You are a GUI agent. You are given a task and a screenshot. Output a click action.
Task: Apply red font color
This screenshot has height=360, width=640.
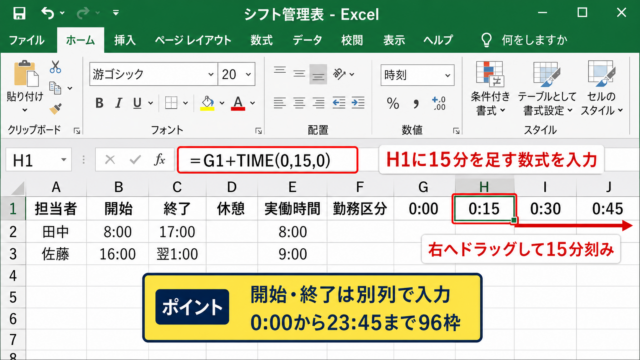238,103
